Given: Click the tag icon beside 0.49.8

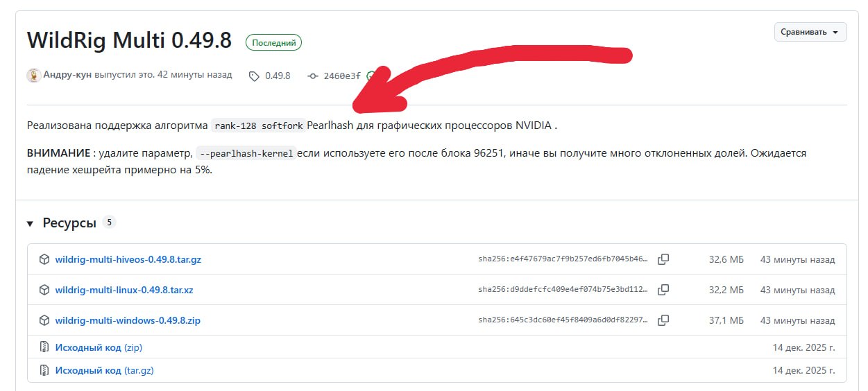Looking at the screenshot, I should [254, 76].
